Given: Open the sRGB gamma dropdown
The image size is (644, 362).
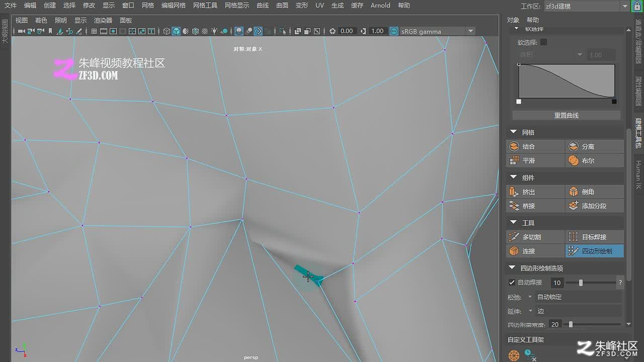Looking at the screenshot, I should [437, 31].
